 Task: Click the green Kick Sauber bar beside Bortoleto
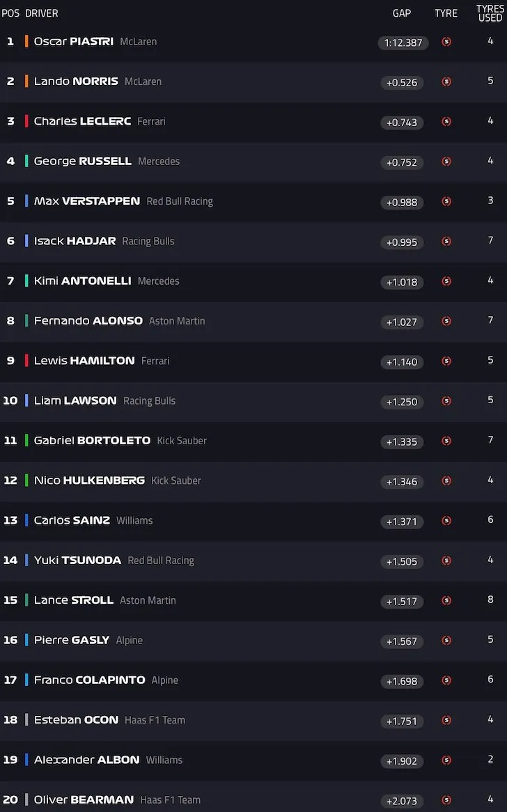(26, 441)
